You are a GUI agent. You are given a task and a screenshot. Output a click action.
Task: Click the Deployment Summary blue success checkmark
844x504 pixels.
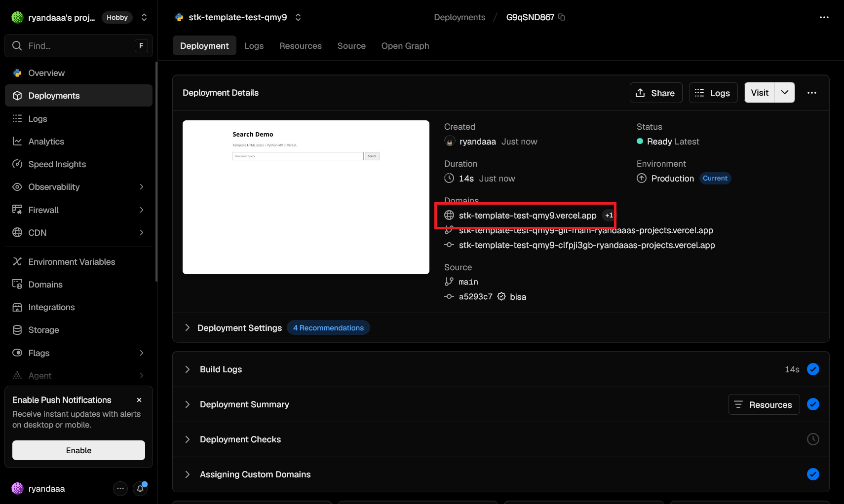pos(813,404)
